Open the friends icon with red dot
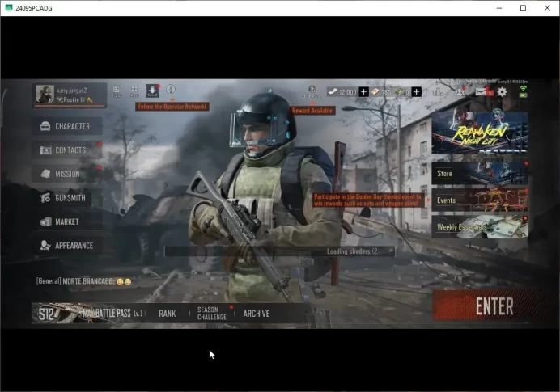Screen dimensions: 560x392 pyautogui.click(x=460, y=91)
